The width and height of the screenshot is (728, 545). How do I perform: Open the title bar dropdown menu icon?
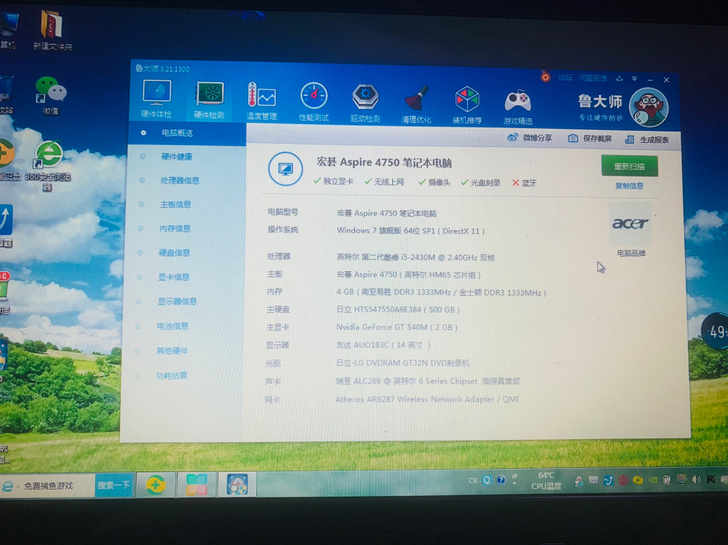(635, 79)
